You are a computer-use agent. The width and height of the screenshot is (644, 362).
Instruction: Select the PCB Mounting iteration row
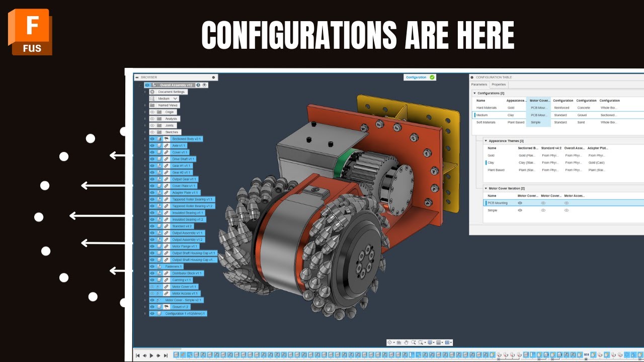pos(563,203)
